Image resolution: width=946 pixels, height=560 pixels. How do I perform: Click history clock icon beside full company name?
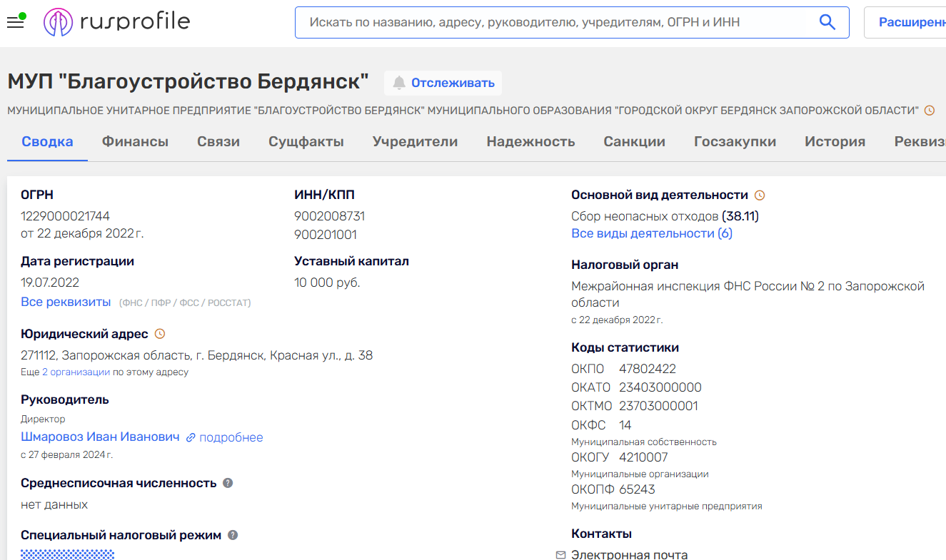[929, 111]
